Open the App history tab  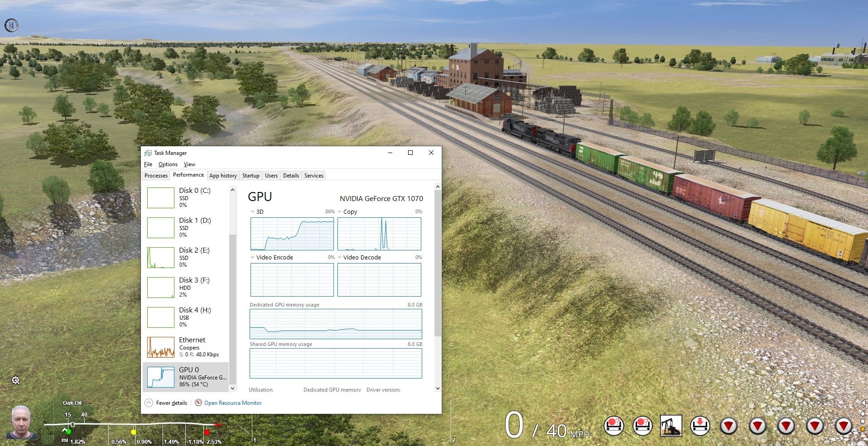pos(223,176)
